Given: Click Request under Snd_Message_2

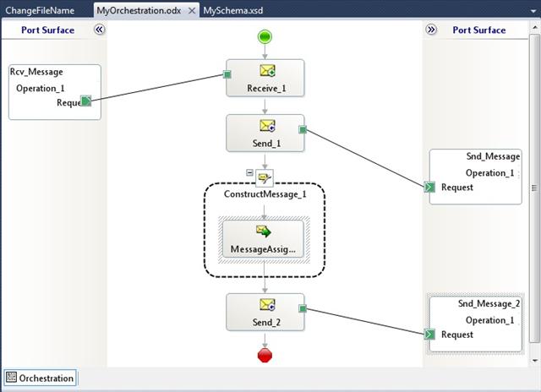Looking at the screenshot, I should coord(457,335).
